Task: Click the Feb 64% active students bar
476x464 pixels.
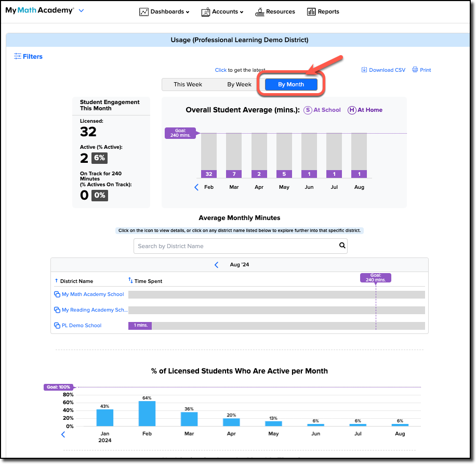Action: (x=147, y=414)
